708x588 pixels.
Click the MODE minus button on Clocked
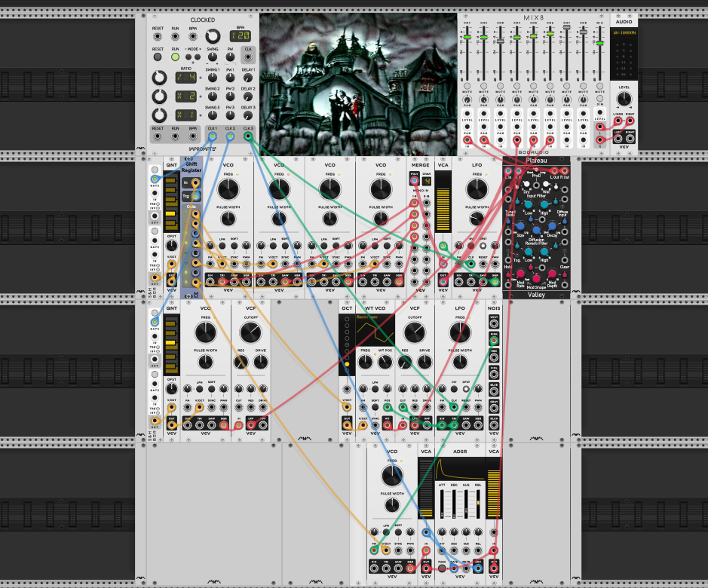tap(188, 57)
